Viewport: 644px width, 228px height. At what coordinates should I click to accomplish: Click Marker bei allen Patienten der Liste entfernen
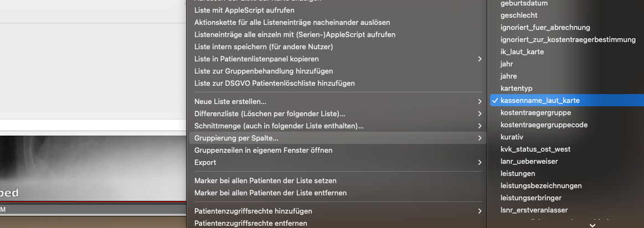[270, 193]
